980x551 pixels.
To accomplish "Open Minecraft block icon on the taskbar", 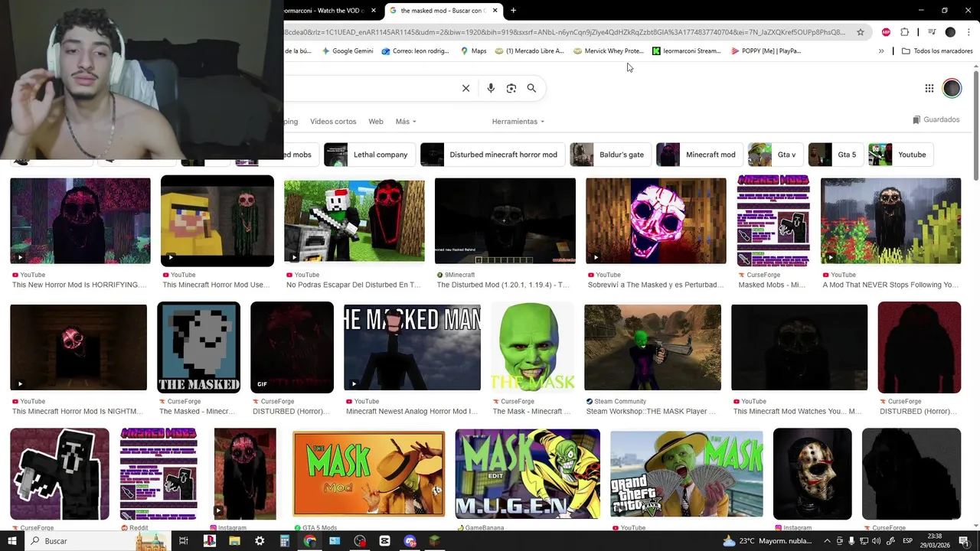I will point(434,541).
